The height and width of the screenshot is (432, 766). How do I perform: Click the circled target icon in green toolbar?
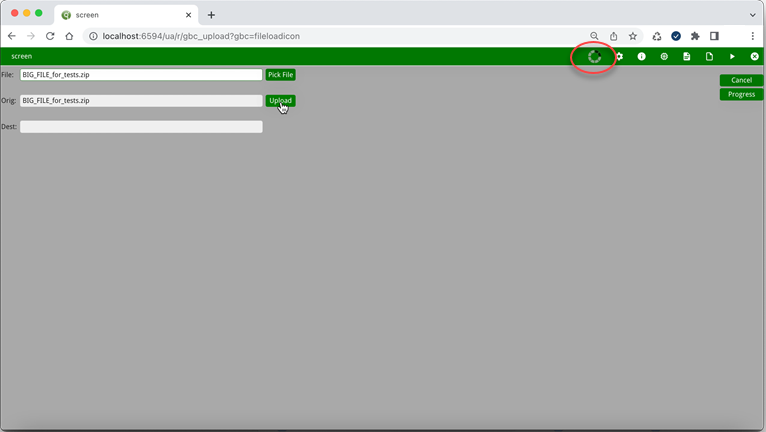pos(664,57)
